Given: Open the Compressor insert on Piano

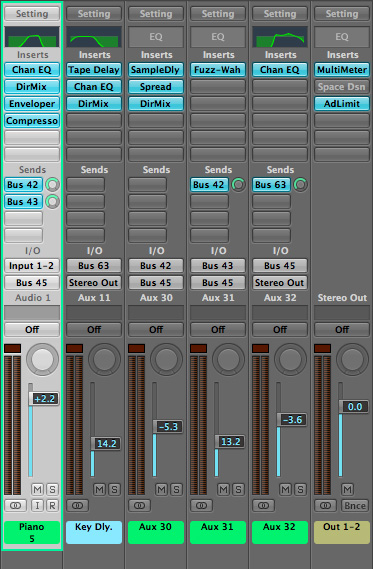Looking at the screenshot, I should pos(32,120).
